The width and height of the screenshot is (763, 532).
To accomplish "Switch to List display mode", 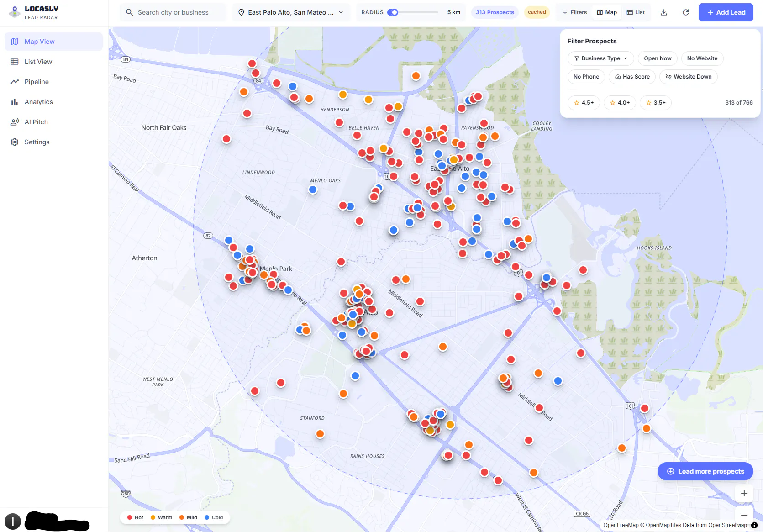I will click(x=636, y=12).
